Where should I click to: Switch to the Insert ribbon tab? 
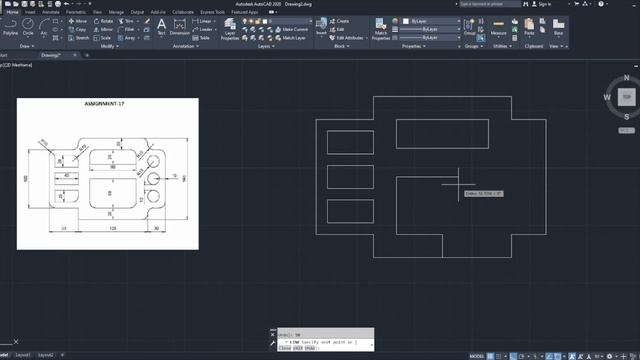30,12
